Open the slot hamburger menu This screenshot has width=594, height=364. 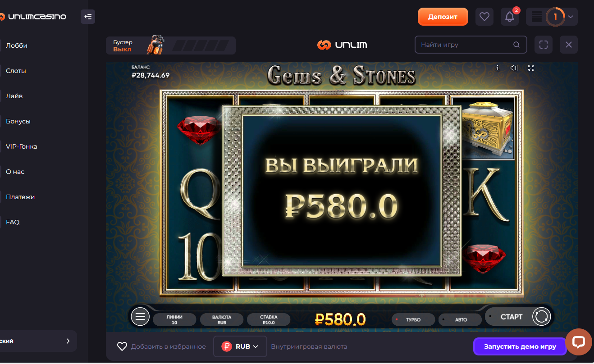pyautogui.click(x=140, y=317)
